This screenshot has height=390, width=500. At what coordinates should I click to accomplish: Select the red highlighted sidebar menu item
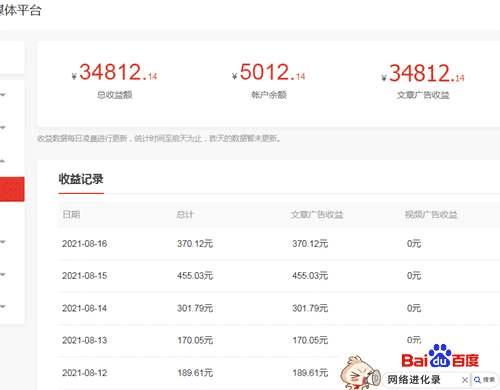12,189
